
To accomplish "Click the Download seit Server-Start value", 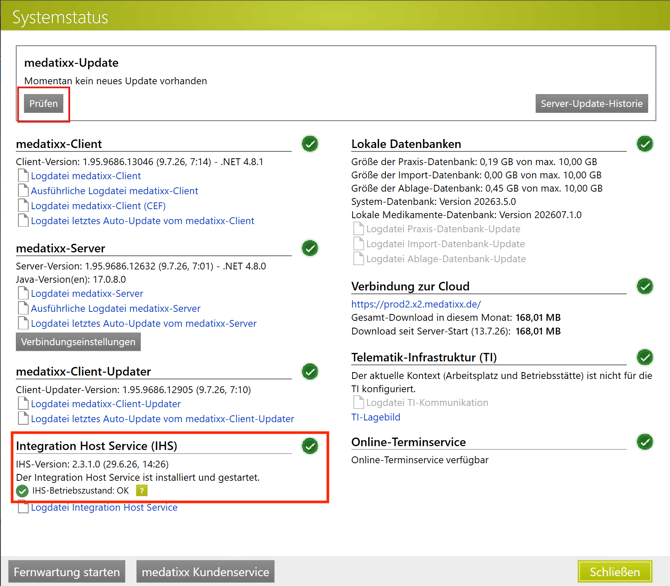I will pos(538,331).
